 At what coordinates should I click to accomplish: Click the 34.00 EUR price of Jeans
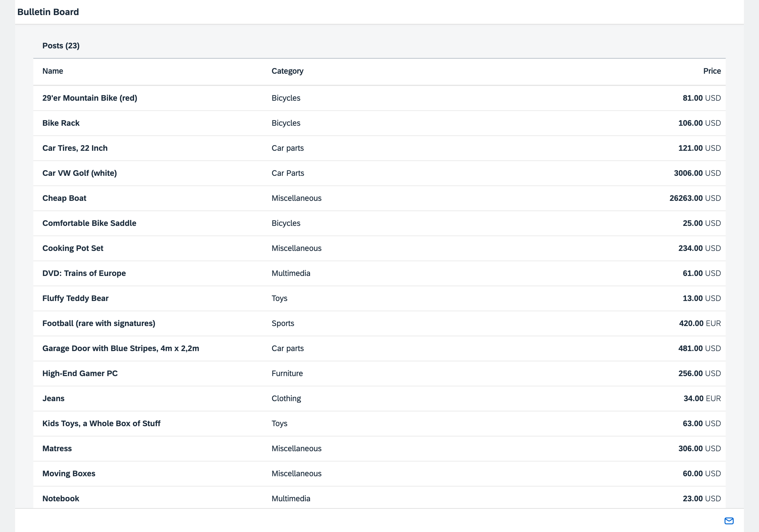(702, 399)
